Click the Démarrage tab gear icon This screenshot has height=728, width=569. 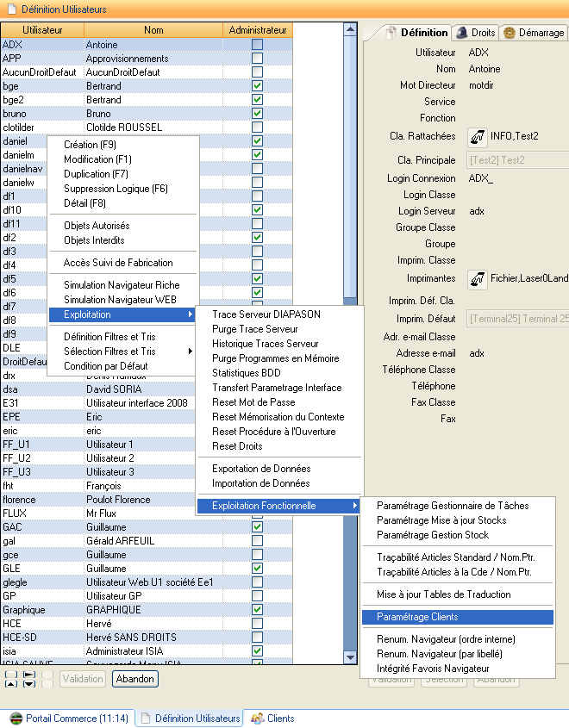[510, 33]
